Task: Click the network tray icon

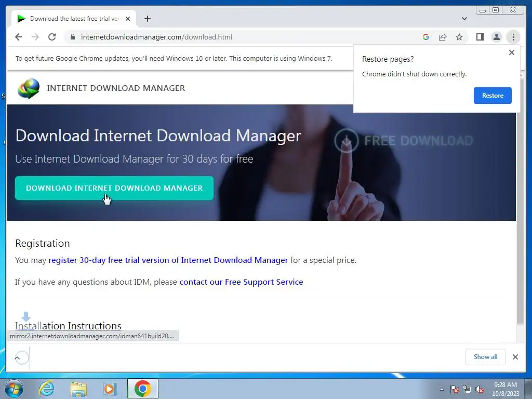Action: (x=467, y=390)
